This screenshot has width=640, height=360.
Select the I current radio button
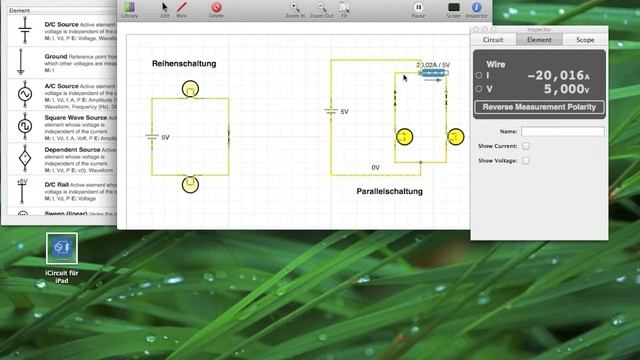(x=479, y=76)
